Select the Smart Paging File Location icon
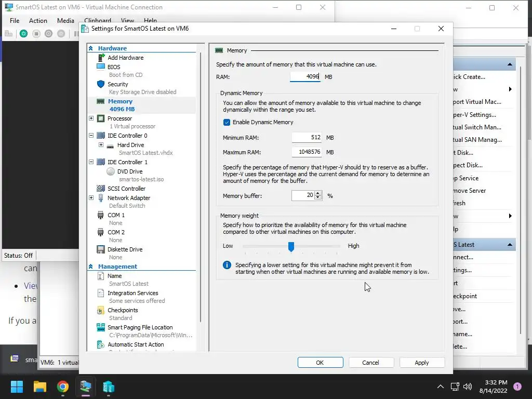The height and width of the screenshot is (399, 532). pyautogui.click(x=101, y=327)
